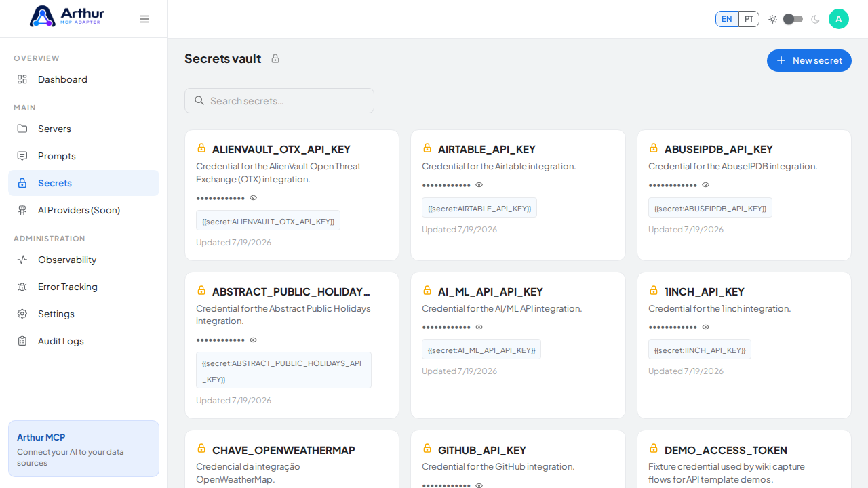Click the Observability pulse icon

click(22, 260)
